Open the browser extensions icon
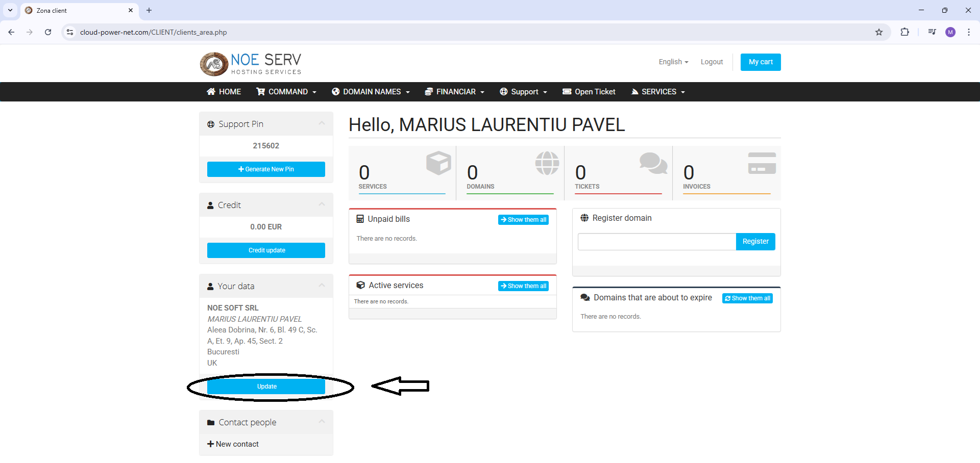The image size is (980, 463). click(x=904, y=32)
